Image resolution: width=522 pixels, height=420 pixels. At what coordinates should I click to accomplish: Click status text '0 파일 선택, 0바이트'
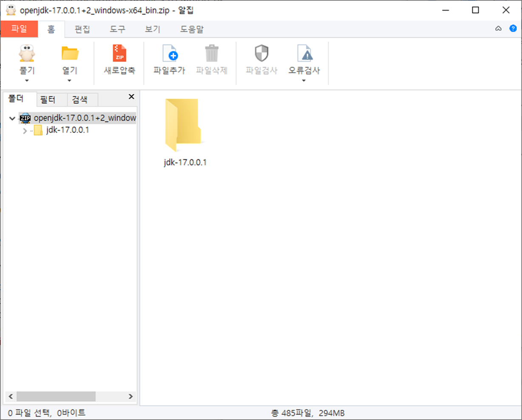tap(47, 413)
